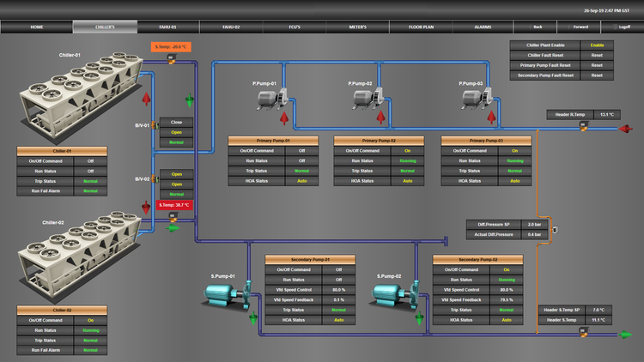The width and height of the screenshot is (644, 362).
Task: Reset the Primary Pump Fault
Action: coord(597,65)
